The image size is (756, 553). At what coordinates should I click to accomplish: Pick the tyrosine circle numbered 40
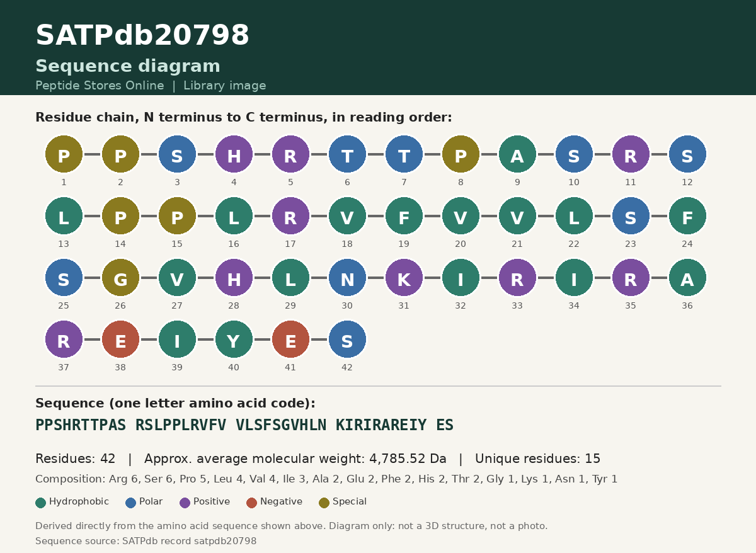pos(234,339)
